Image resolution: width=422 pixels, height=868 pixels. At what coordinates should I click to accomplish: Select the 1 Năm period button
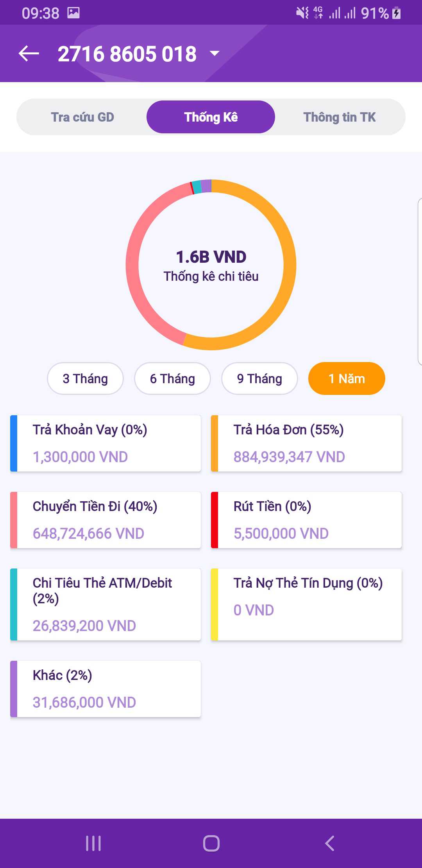pyautogui.click(x=347, y=378)
